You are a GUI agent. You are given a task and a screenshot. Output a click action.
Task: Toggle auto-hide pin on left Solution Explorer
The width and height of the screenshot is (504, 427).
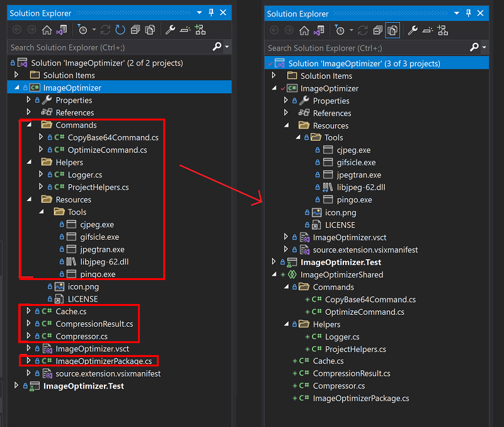(x=211, y=13)
